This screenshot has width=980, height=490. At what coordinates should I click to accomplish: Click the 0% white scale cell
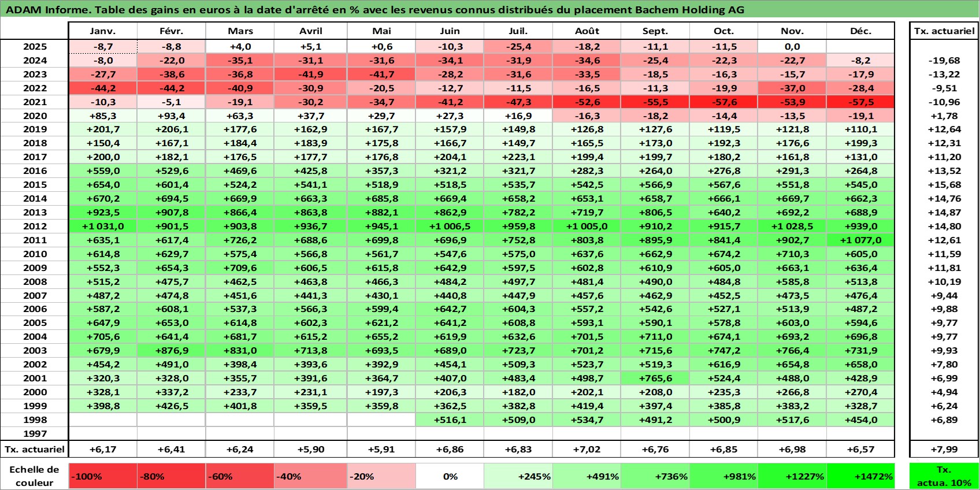(450, 476)
